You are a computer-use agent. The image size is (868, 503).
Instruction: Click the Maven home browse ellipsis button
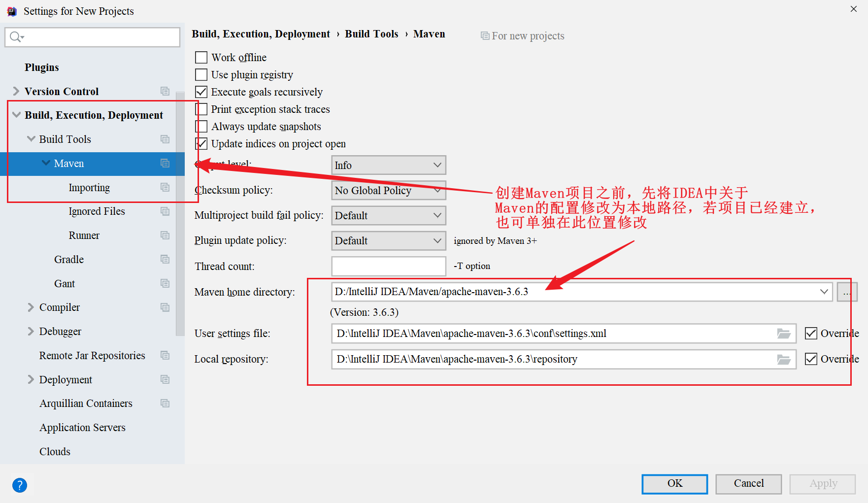pyautogui.click(x=847, y=292)
